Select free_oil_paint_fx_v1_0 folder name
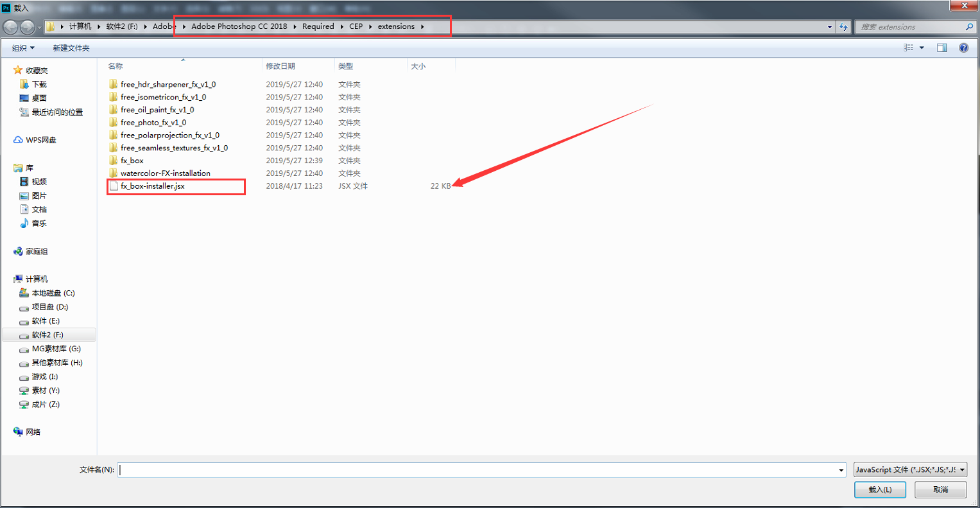 [157, 110]
